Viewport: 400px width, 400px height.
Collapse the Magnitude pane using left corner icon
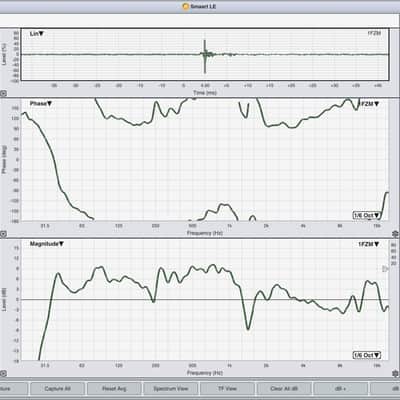click(3, 374)
